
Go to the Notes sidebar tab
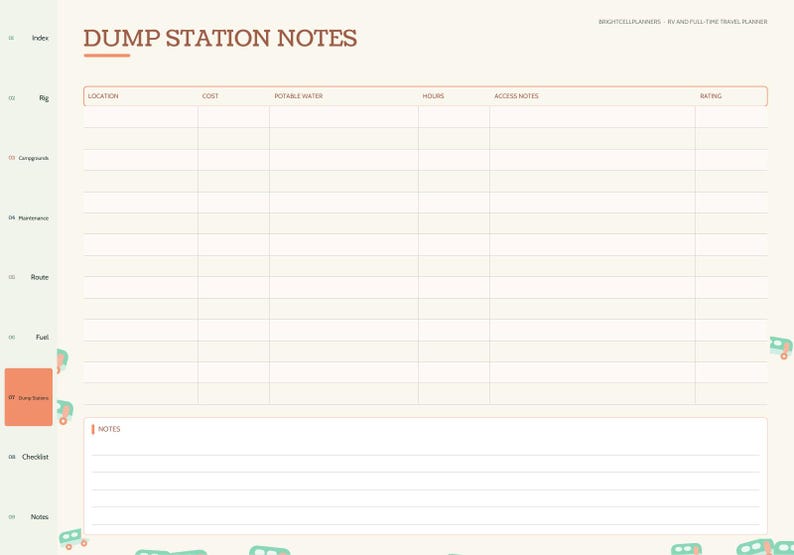29,517
